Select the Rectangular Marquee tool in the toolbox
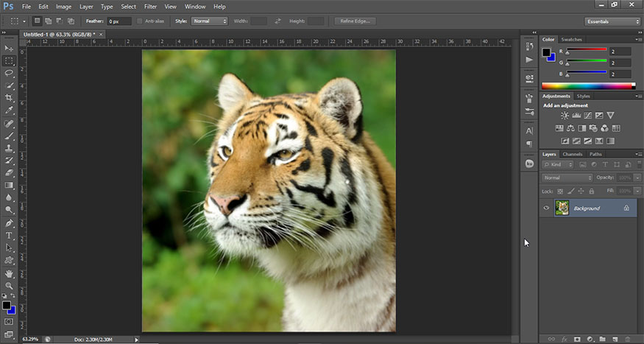Image resolution: width=644 pixels, height=344 pixels. click(9, 61)
